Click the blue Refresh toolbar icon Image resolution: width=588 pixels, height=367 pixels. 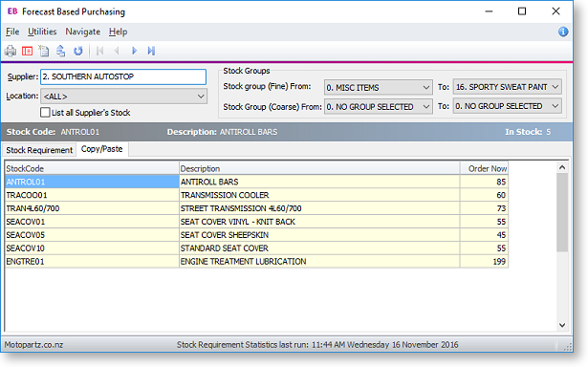point(78,51)
